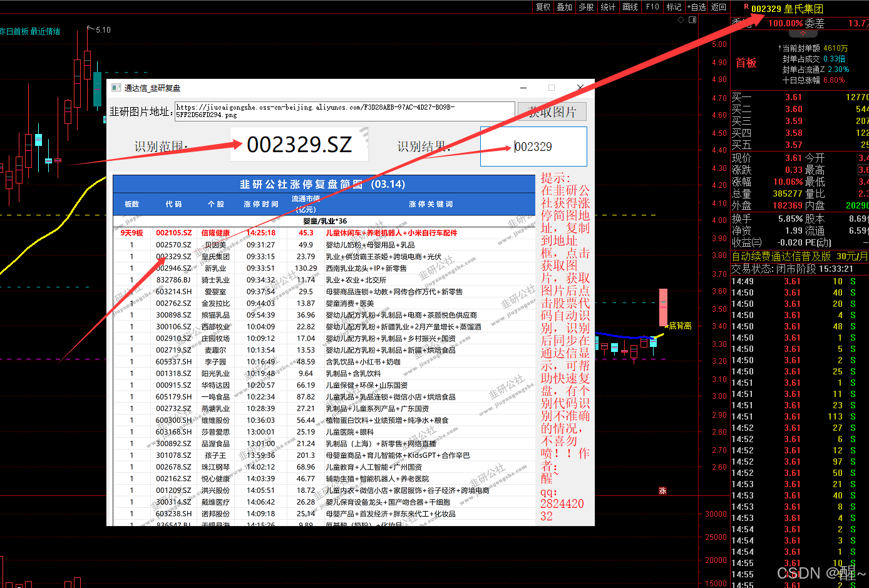Click stock code 002719.SZ row

tap(174, 350)
